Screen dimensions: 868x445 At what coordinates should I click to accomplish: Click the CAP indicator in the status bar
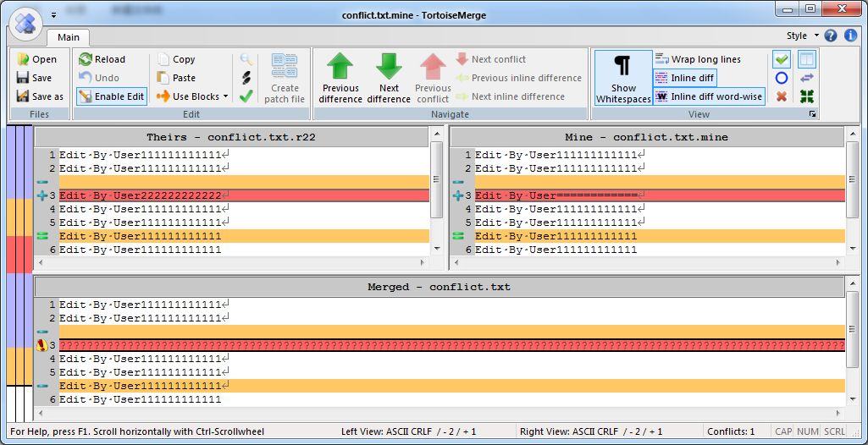[782, 431]
